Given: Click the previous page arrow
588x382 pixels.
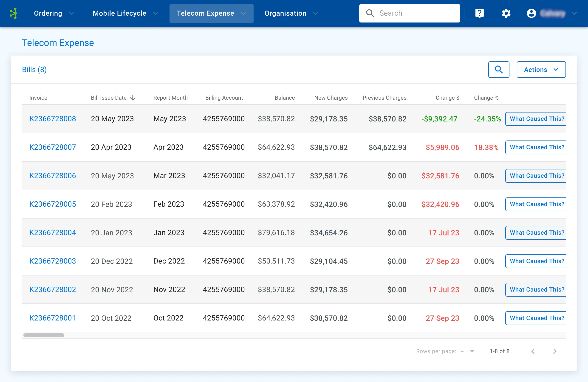Looking at the screenshot, I should point(533,351).
